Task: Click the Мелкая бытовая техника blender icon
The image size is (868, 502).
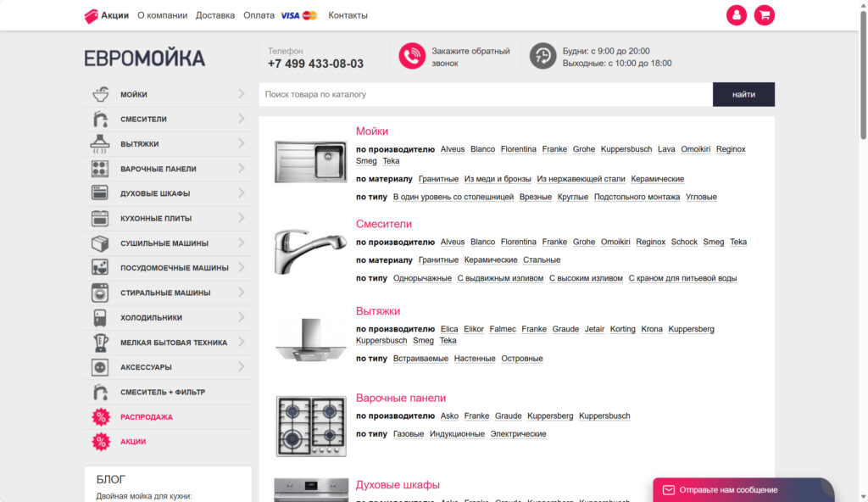Action: pyautogui.click(x=100, y=343)
